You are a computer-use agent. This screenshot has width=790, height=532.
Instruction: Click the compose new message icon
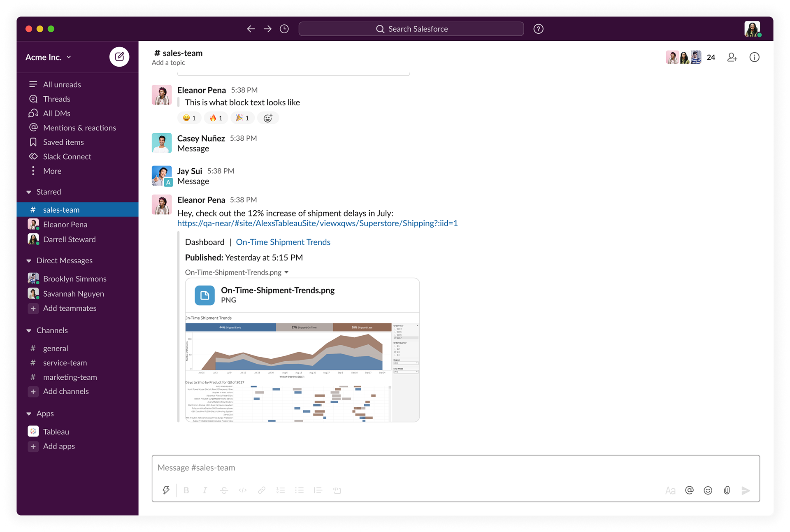click(x=119, y=57)
